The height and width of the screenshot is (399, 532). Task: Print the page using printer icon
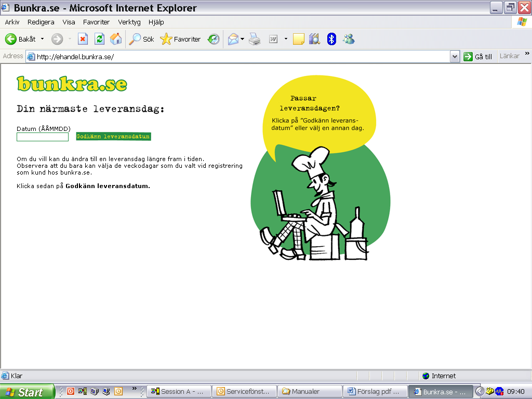(x=255, y=39)
